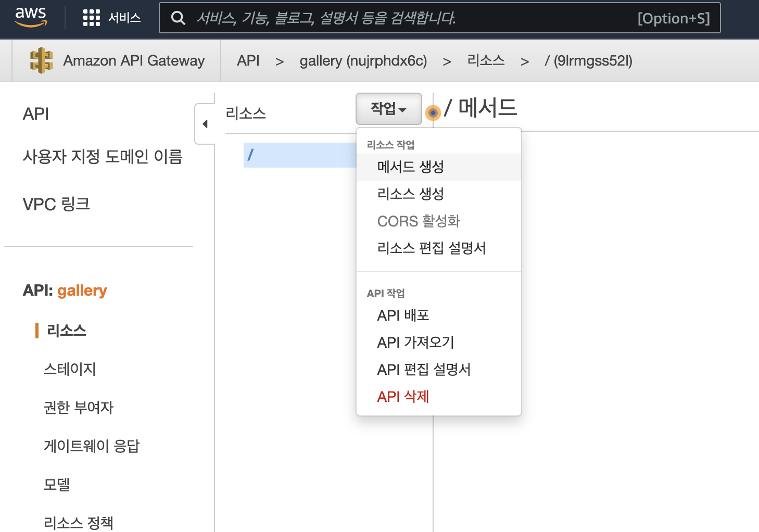
Task: Open 게이트웨이 응답 in the sidebar
Action: point(92,446)
